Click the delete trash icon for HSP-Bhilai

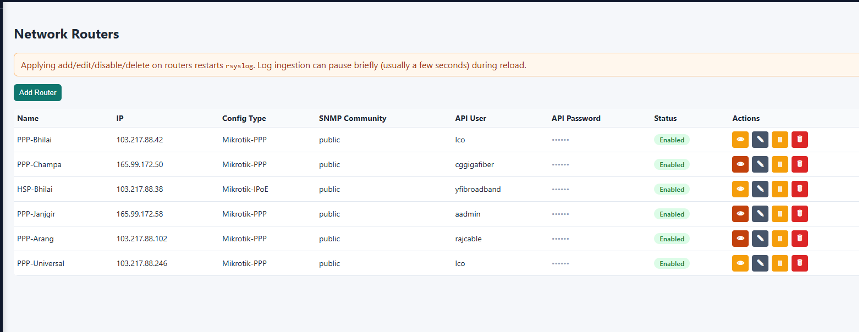click(799, 189)
